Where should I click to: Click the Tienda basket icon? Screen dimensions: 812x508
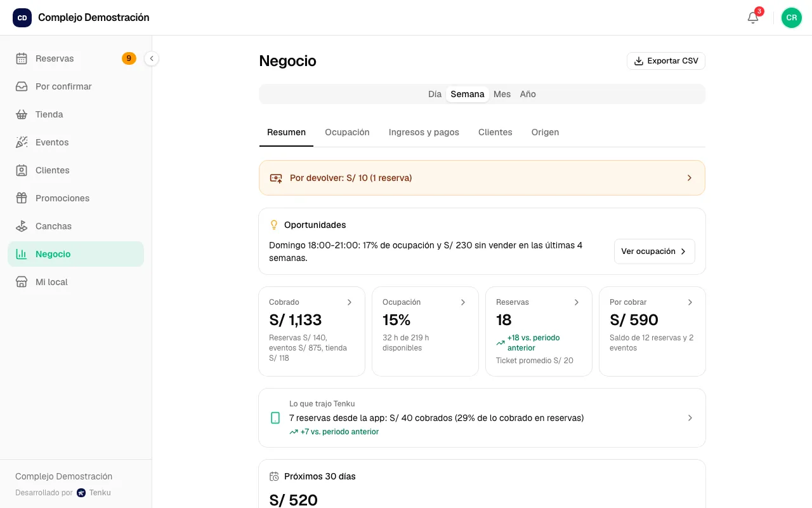(x=22, y=114)
